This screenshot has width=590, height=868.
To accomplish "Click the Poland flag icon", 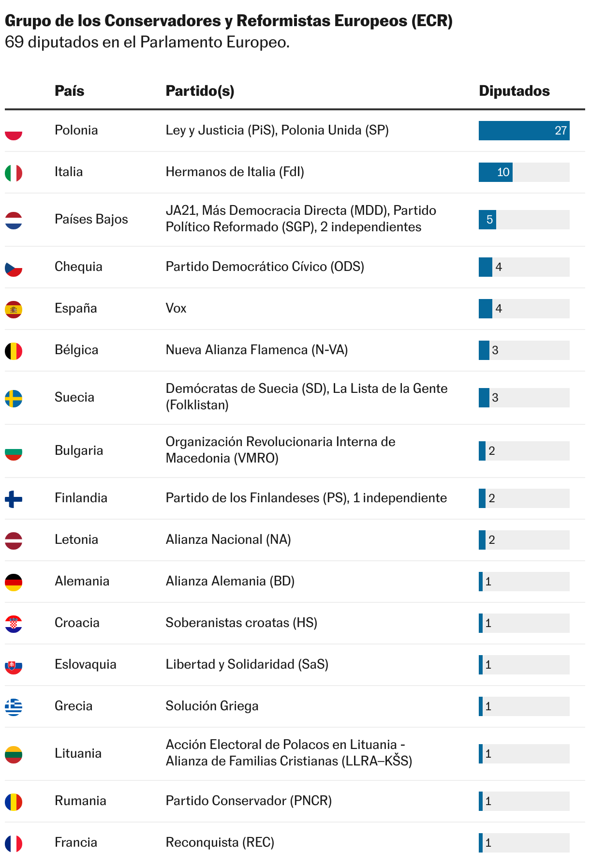I will click(x=14, y=131).
